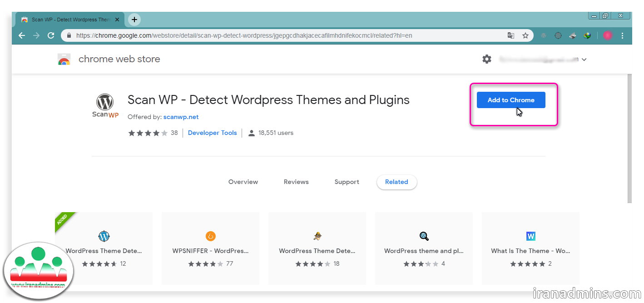Click the Chrome Web Store logo
This screenshot has height=303, width=644.
64,59
